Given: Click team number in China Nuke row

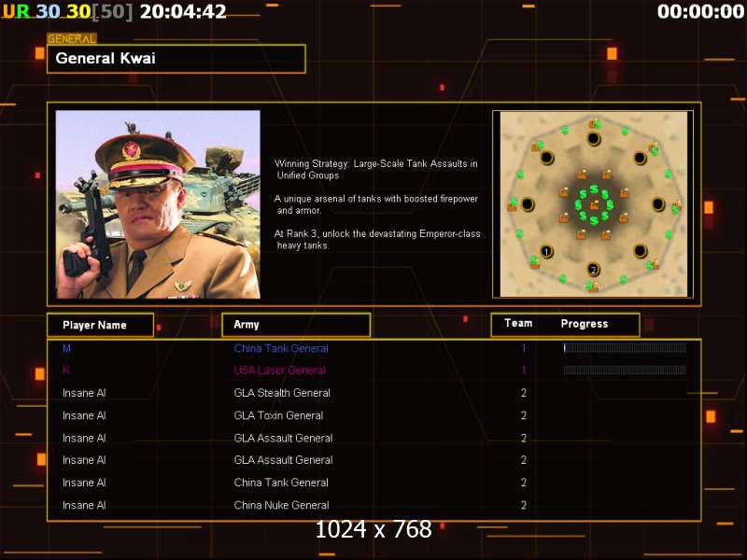Looking at the screenshot, I should 524,505.
